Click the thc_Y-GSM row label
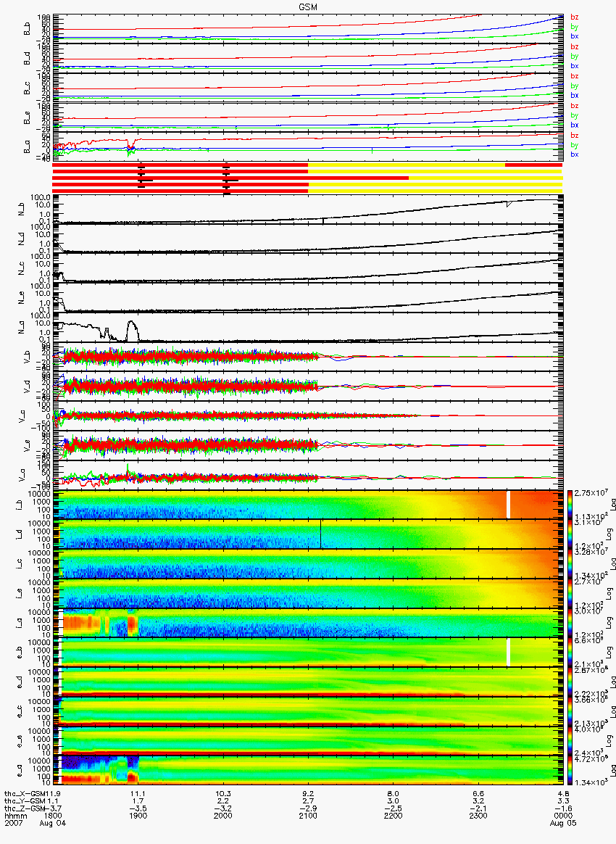The image size is (616, 844). click(23, 801)
